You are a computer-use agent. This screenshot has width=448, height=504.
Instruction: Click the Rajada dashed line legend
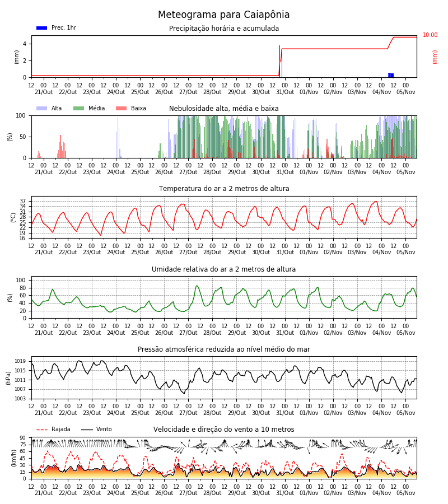42,430
